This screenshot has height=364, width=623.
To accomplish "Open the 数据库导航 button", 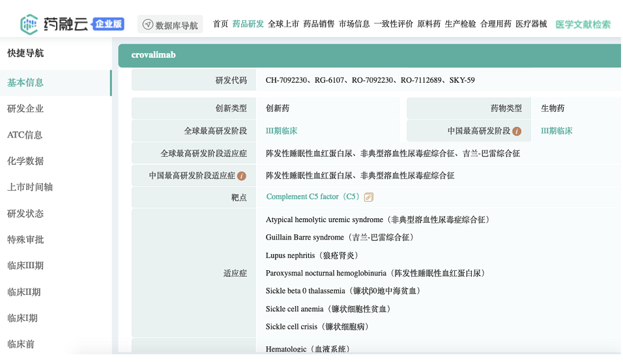I will [x=170, y=25].
